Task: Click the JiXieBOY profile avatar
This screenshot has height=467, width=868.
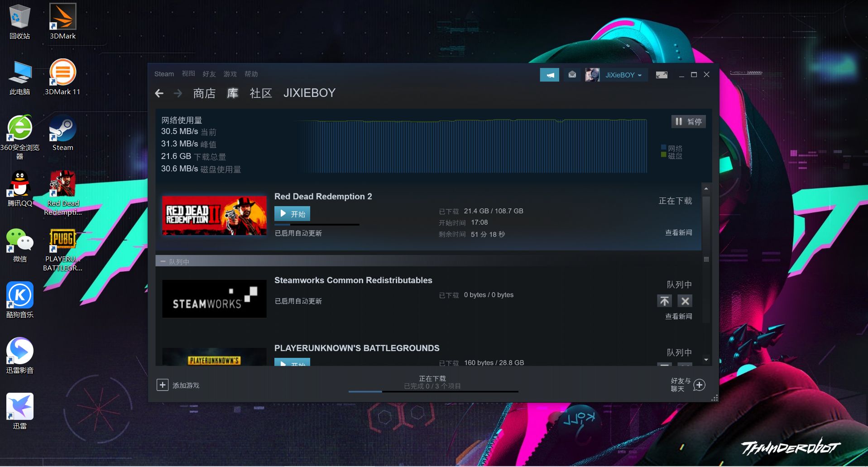Action: pyautogui.click(x=592, y=75)
